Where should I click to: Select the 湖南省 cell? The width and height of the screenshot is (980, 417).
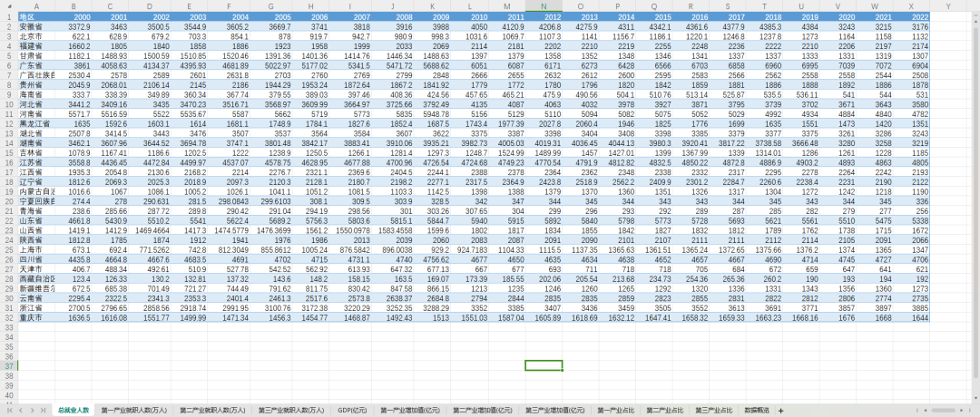[35, 143]
